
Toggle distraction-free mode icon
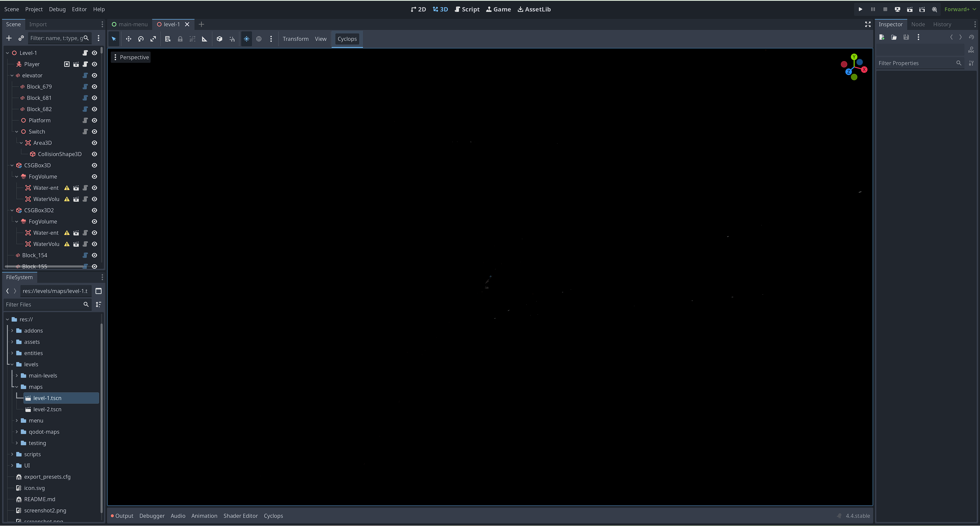[x=868, y=24]
